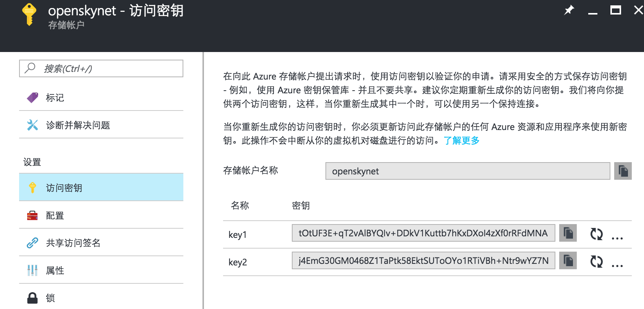Click the 存储帐户名称 label
The image size is (644, 309).
tap(251, 170)
